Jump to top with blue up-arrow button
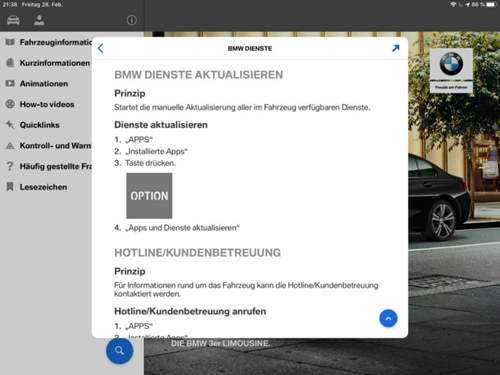The width and height of the screenshot is (500, 375). click(x=388, y=318)
